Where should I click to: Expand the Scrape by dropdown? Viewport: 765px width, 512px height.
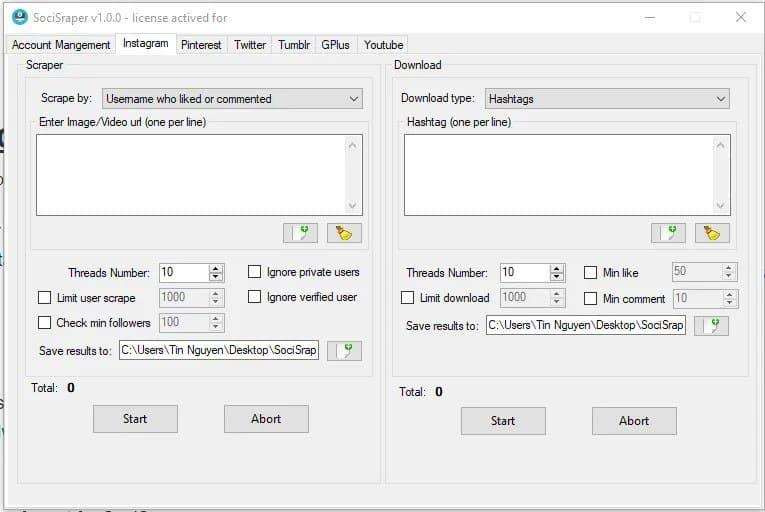[232, 99]
